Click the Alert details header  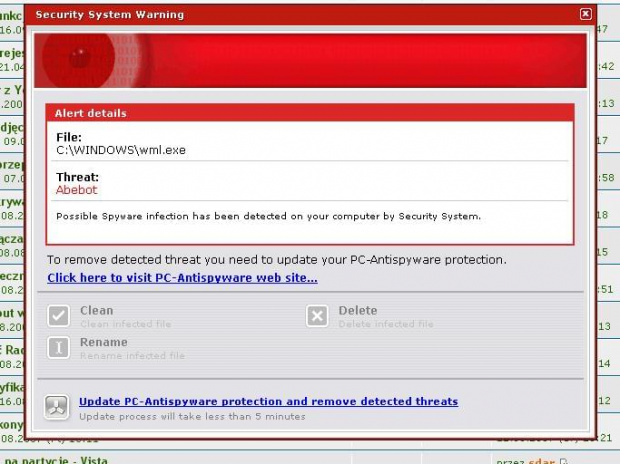(310, 113)
